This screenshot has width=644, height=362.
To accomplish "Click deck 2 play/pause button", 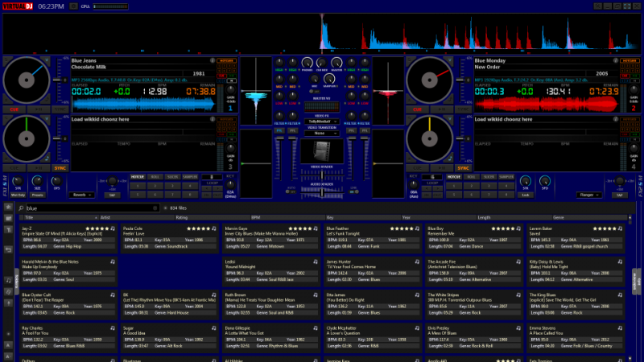I will (x=442, y=109).
